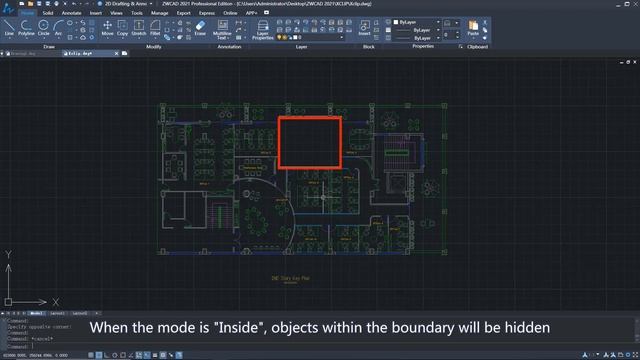The width and height of the screenshot is (640, 360).
Task: Select the Polyline tool
Action: (26, 28)
